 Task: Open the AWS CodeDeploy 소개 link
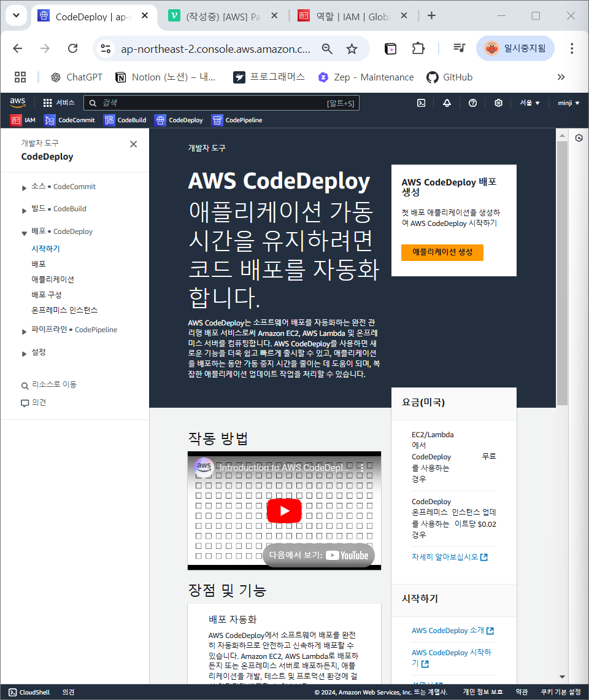[x=452, y=631]
